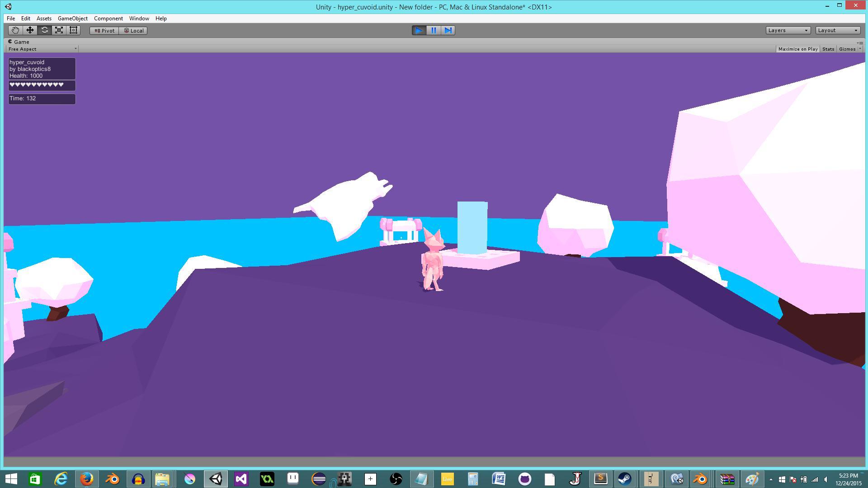The image size is (868, 488).
Task: Select the Hand tool in toolbar
Action: click(x=15, y=30)
